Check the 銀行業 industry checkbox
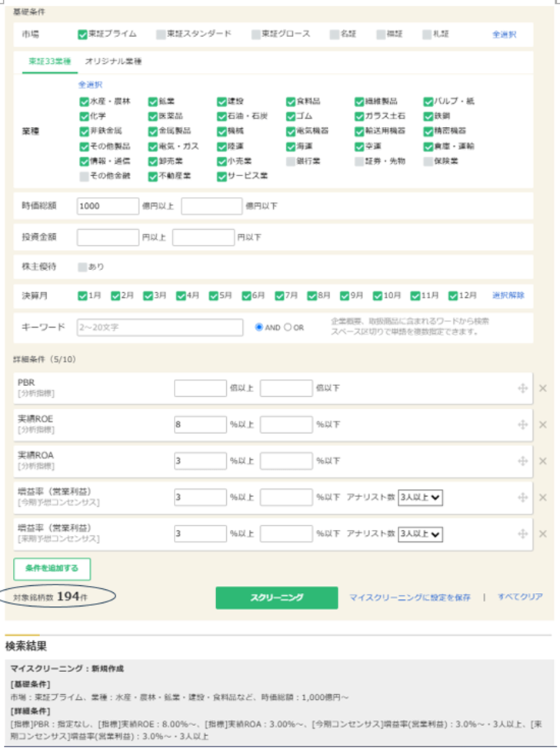Screen dimensions: 560x749 click(x=291, y=161)
